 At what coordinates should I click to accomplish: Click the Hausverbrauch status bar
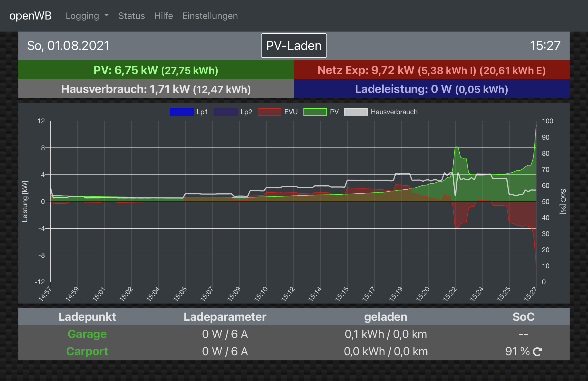[156, 89]
